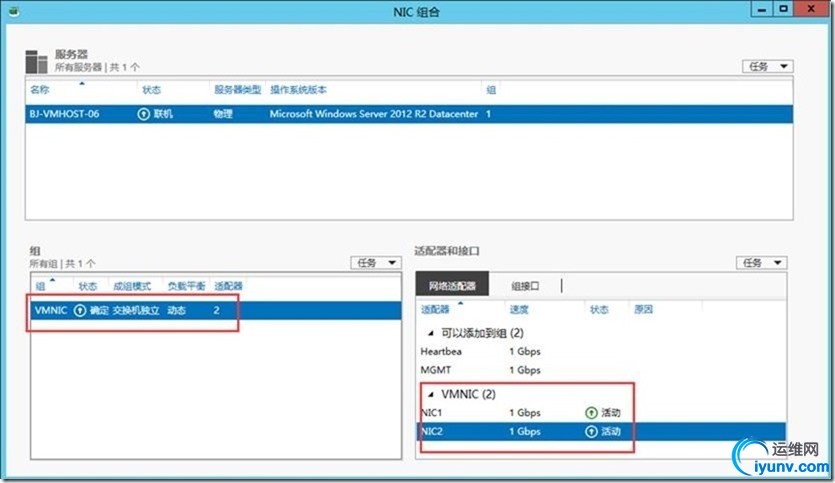Click the Servers section icon
Screen dimensions: 835x483
37,62
